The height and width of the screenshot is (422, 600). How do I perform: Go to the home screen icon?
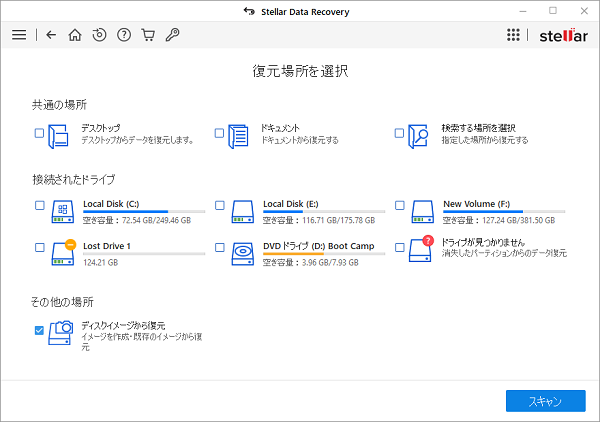(75, 35)
